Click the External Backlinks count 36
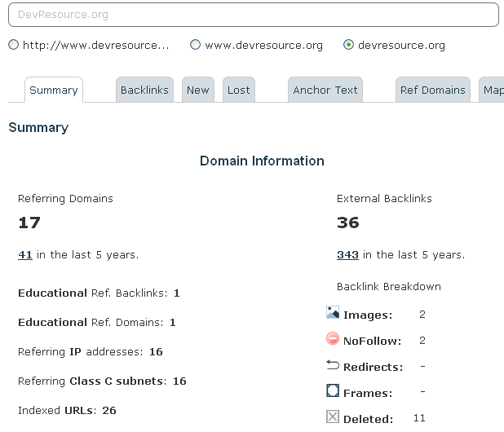 [x=348, y=223]
